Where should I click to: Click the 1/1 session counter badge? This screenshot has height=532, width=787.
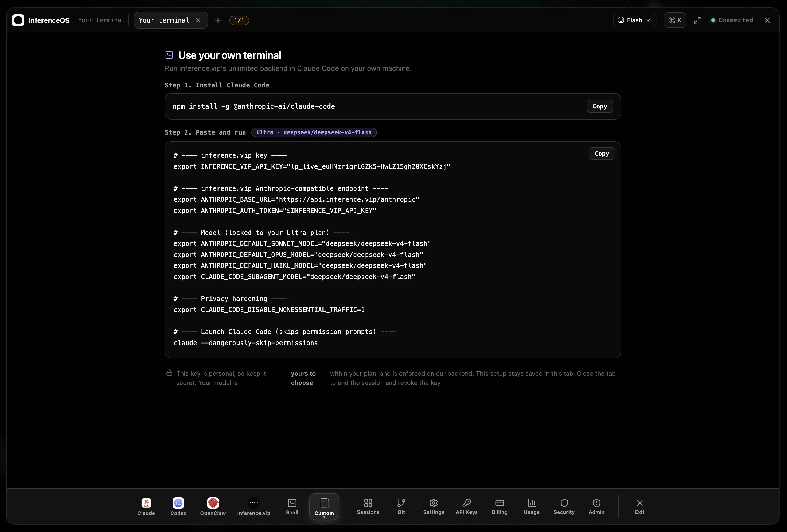239,20
